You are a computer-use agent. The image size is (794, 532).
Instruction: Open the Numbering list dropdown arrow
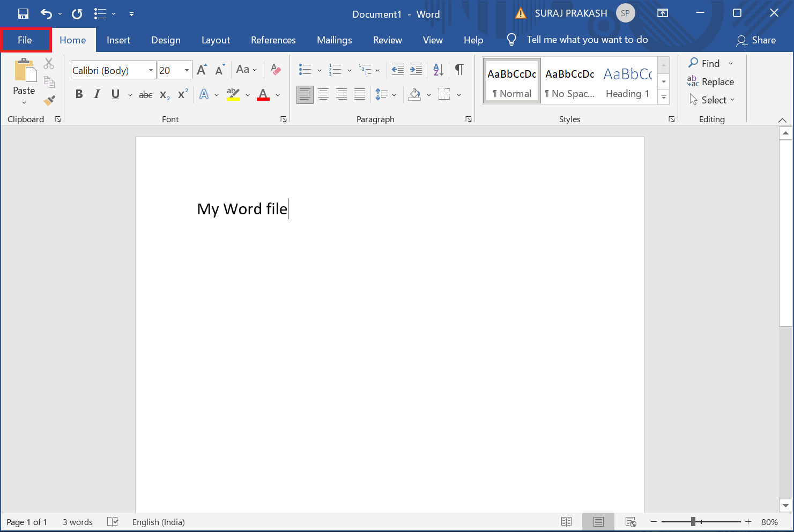[x=350, y=70]
